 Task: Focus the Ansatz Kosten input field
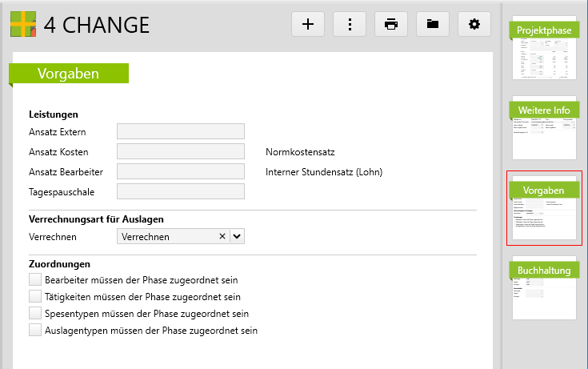click(x=180, y=151)
